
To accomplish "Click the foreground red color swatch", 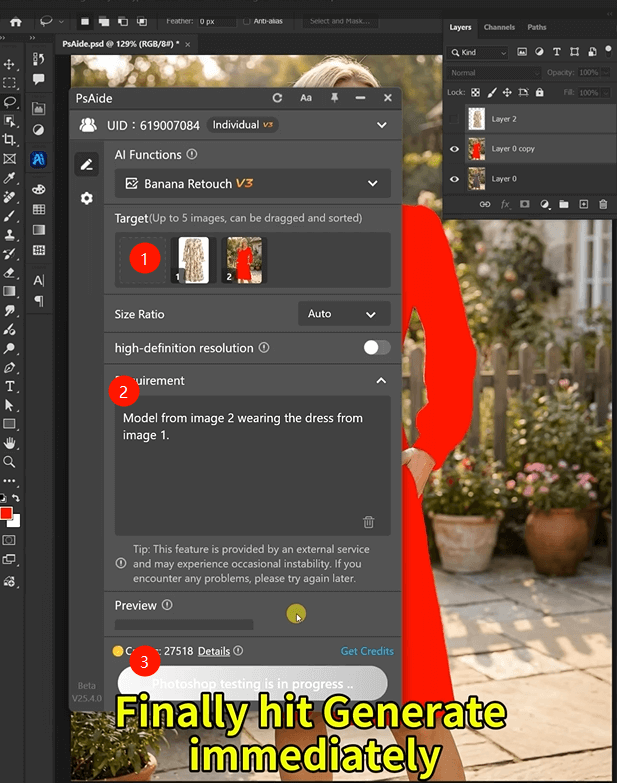I will pos(6,513).
